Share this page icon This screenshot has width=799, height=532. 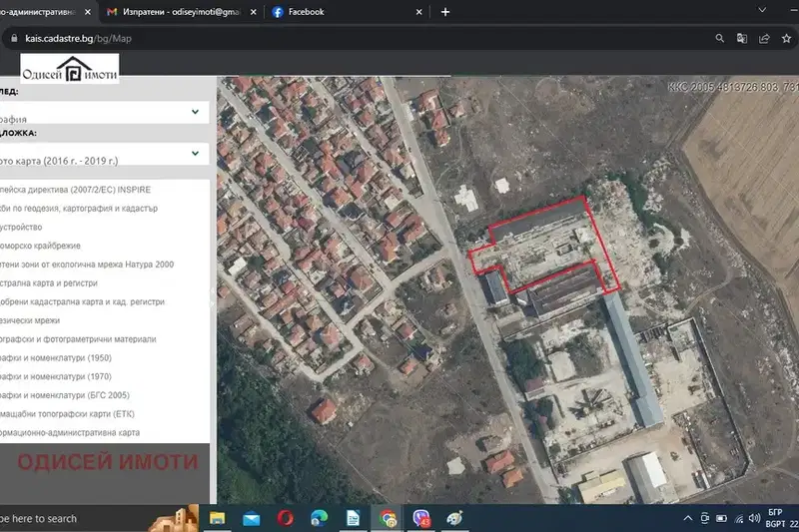click(x=764, y=38)
